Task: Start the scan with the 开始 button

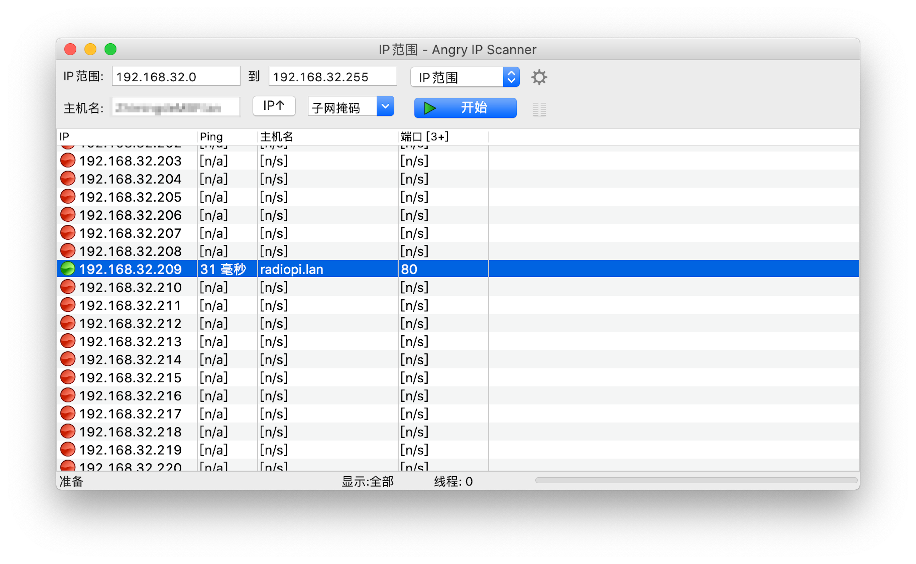Action: [x=465, y=108]
